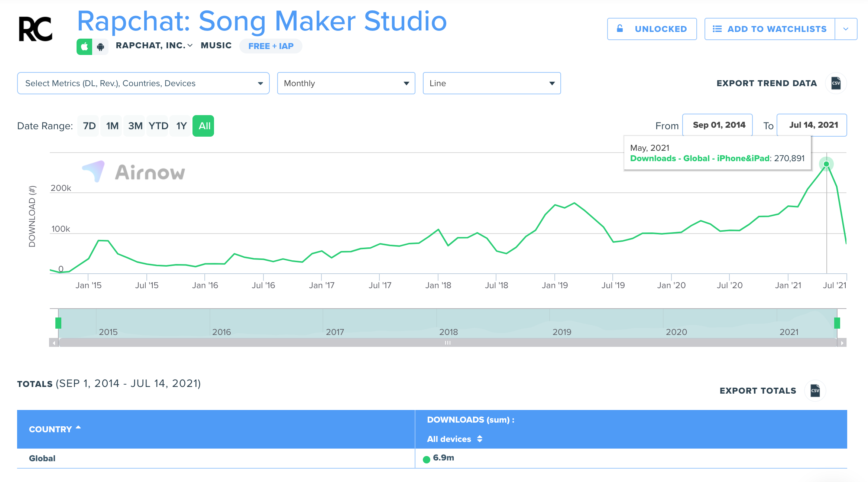The height and width of the screenshot is (482, 868).
Task: Open the Line chart type dropdown
Action: [x=491, y=83]
